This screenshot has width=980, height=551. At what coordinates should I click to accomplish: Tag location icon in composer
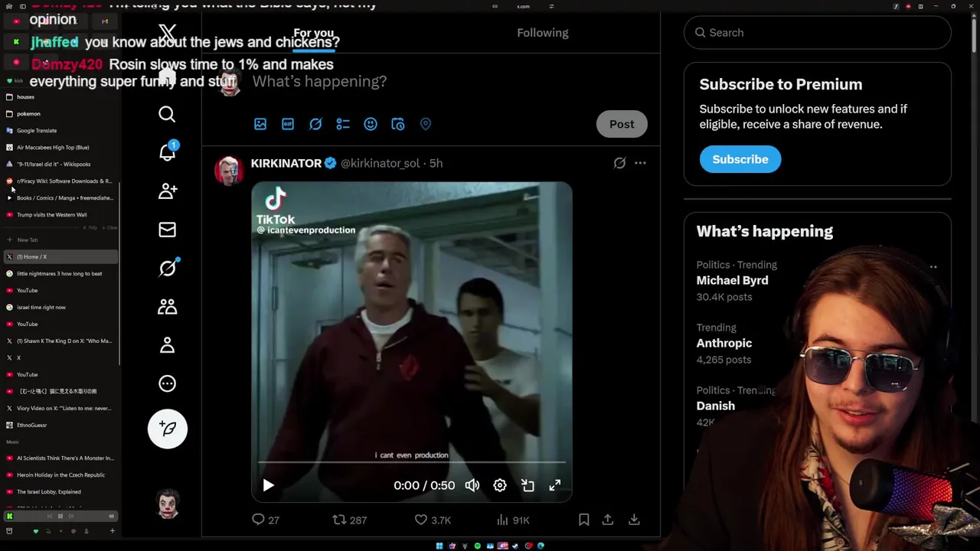426,124
